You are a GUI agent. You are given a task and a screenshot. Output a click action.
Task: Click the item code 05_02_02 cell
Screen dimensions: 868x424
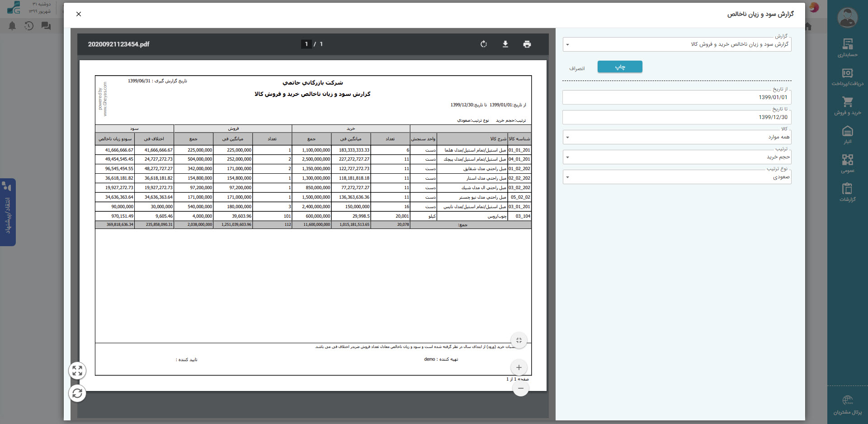point(519,197)
